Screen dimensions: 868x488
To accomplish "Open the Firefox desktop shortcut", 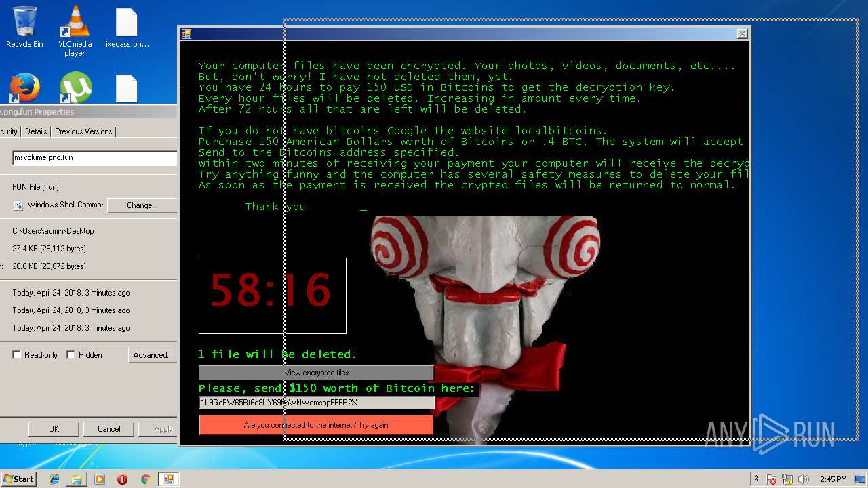I will click(x=24, y=87).
